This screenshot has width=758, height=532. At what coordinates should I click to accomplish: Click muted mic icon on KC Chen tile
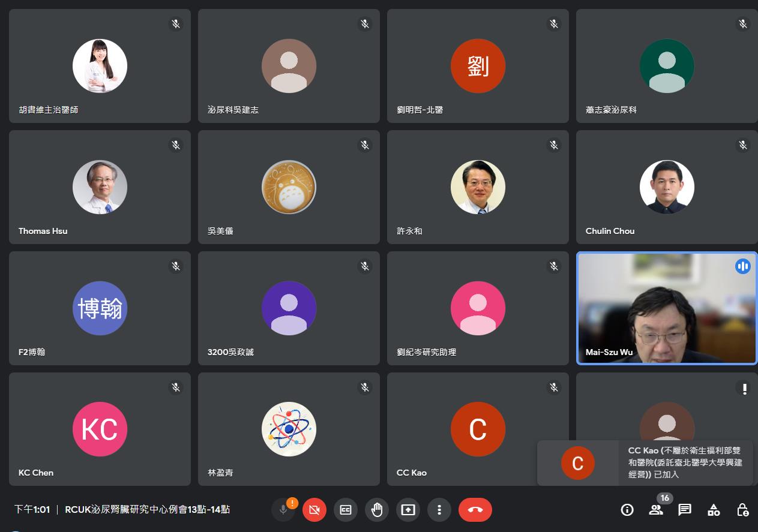point(176,387)
